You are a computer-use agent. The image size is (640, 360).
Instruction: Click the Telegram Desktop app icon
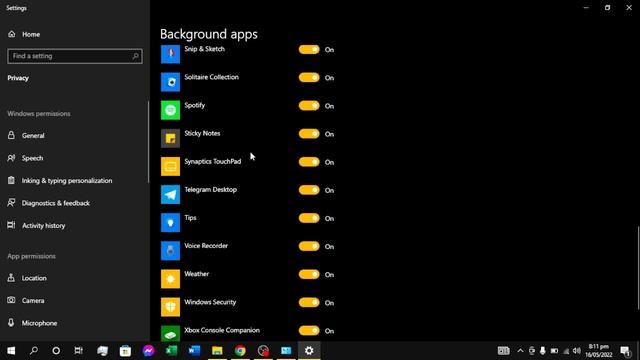170,195
